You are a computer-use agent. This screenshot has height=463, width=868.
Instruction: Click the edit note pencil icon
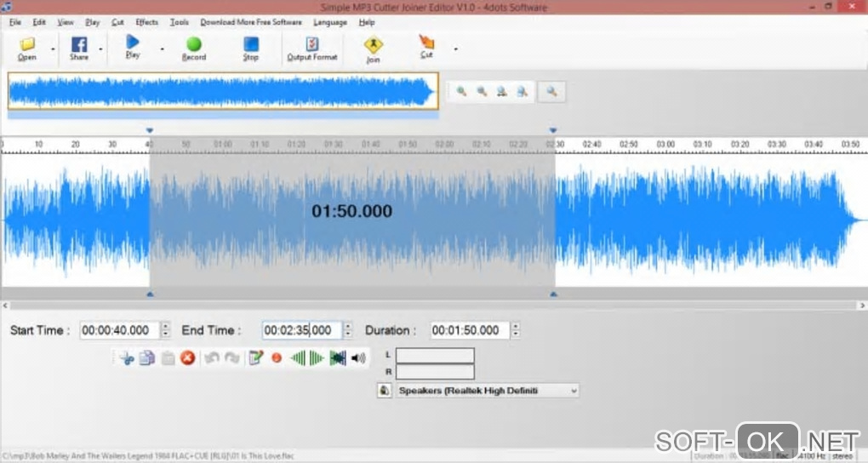(256, 358)
